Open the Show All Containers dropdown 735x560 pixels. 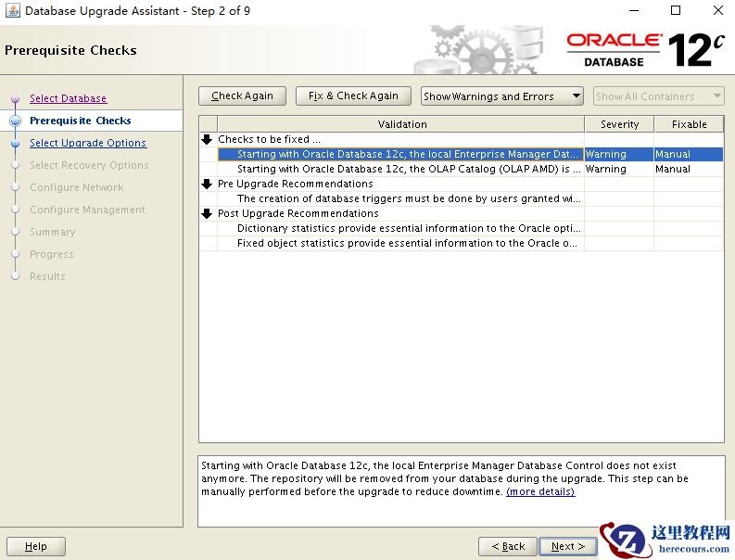658,96
